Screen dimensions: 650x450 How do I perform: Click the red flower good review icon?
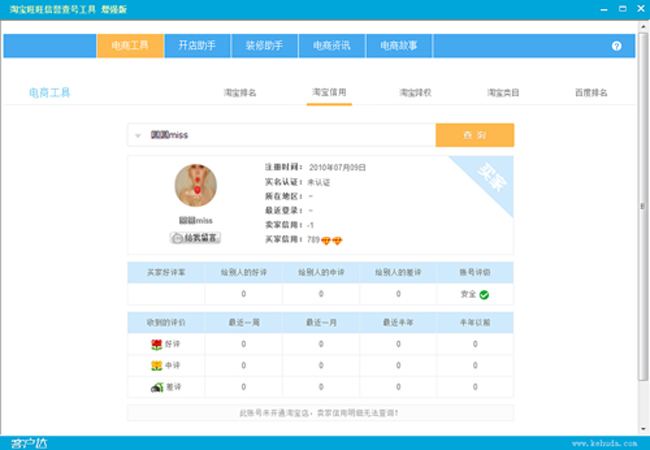pos(156,344)
